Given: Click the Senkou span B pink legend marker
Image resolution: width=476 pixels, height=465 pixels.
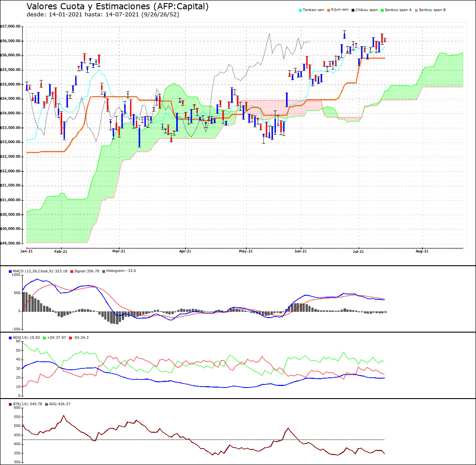Looking at the screenshot, I should [416, 10].
